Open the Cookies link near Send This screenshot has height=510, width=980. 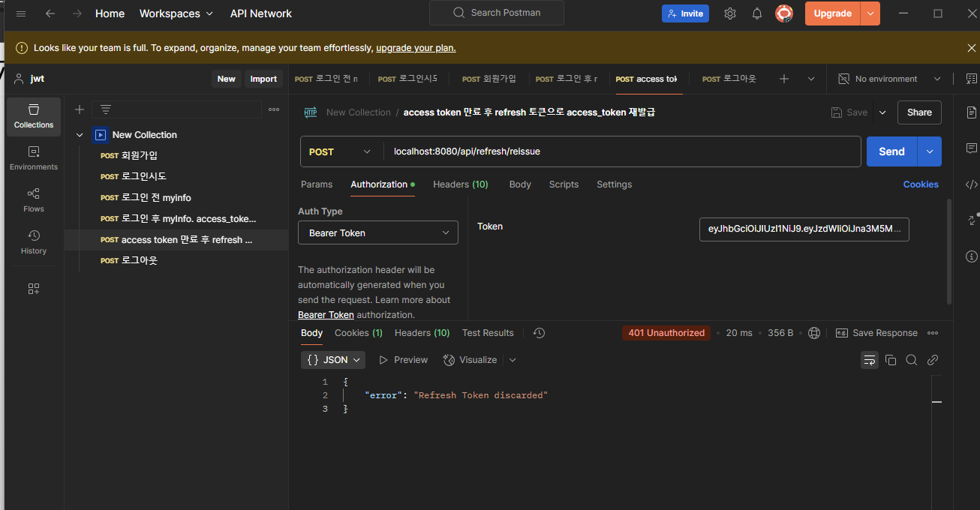pos(921,184)
